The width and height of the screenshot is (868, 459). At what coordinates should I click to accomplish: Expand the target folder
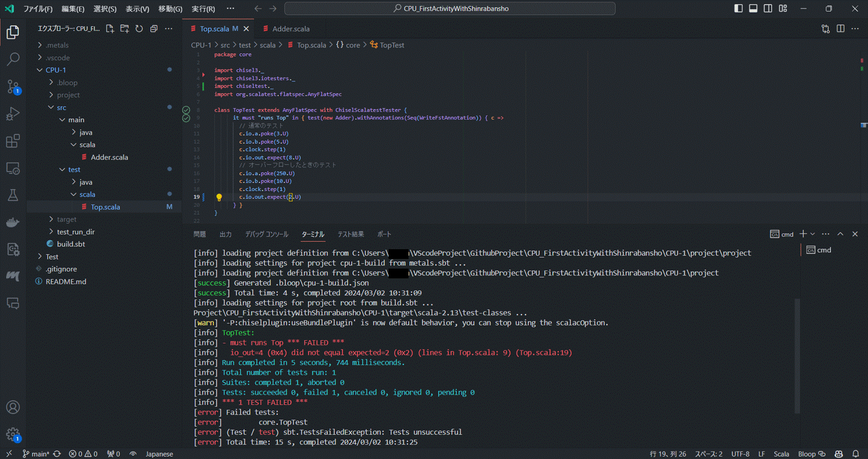[66, 219]
